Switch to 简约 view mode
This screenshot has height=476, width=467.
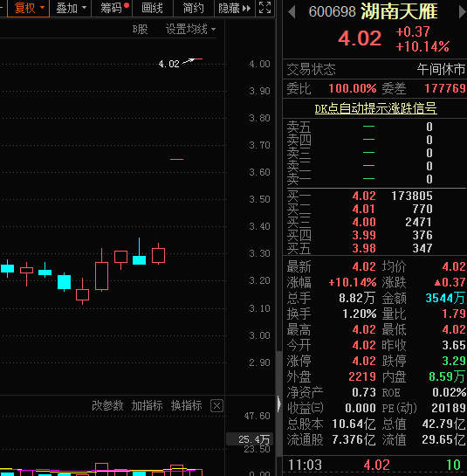[193, 8]
